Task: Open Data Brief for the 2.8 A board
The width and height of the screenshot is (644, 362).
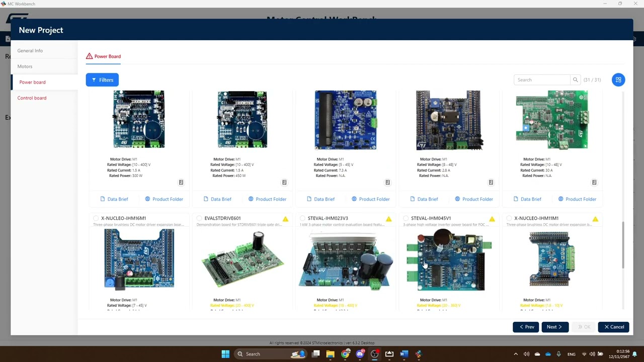Action: tap(424, 199)
